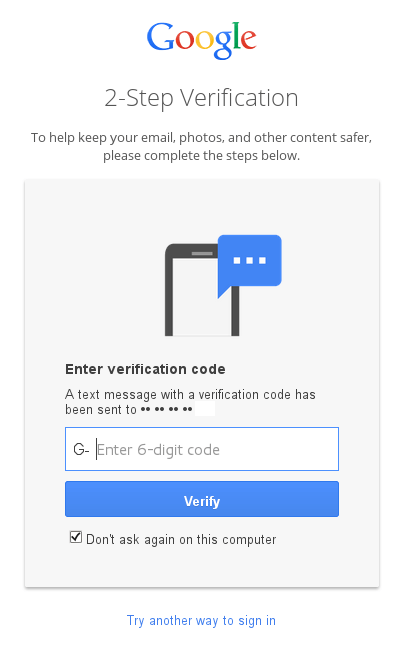Screen dimensions: 414x650
Task: Click the blue letter G in logo
Action: click(x=161, y=37)
